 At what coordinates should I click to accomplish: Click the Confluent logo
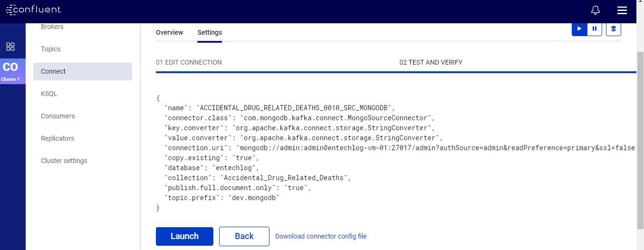[33, 10]
